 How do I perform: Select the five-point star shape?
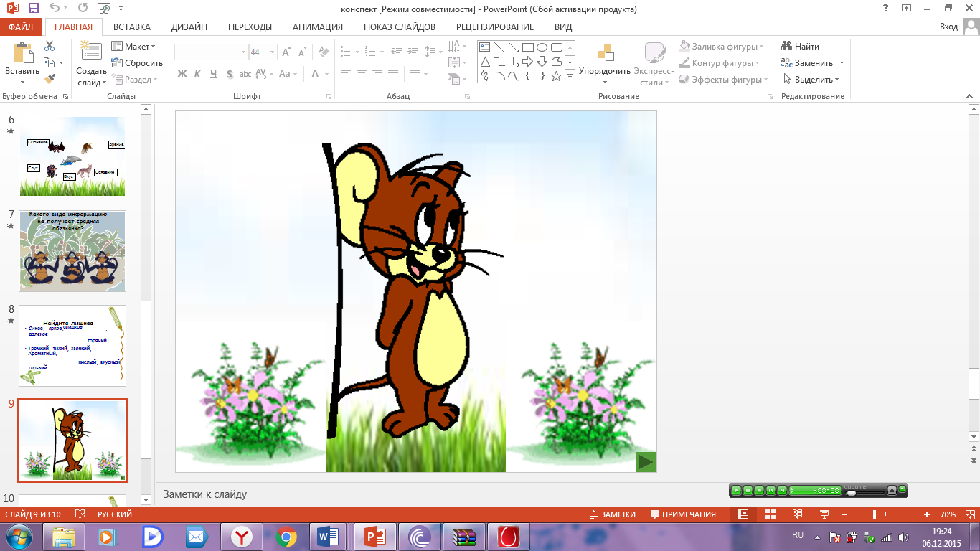pyautogui.click(x=557, y=76)
